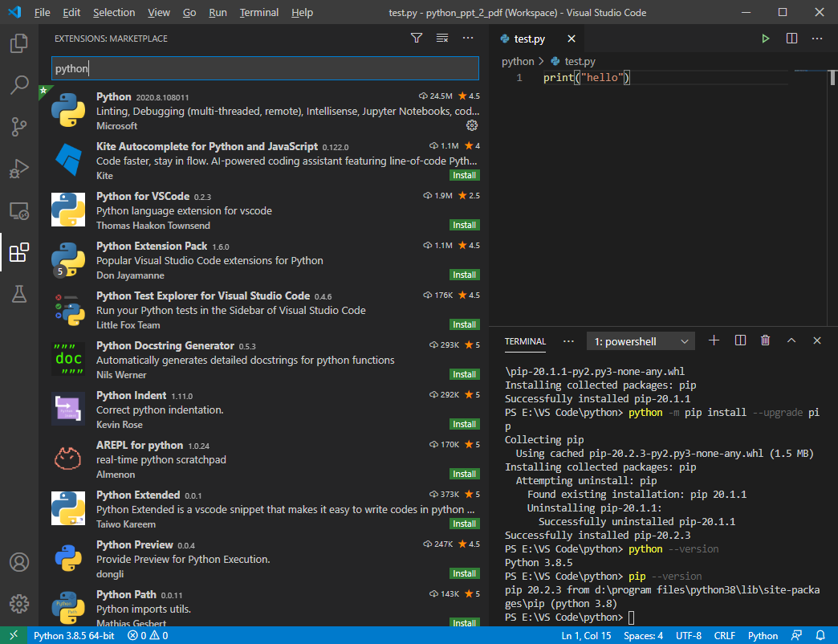Select the Extensions view icon
Viewport: 838px width, 644px height.
click(x=19, y=252)
